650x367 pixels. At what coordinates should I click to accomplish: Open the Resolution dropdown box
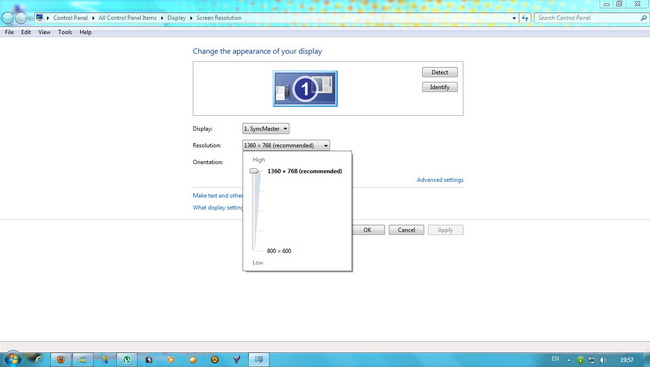tap(286, 145)
